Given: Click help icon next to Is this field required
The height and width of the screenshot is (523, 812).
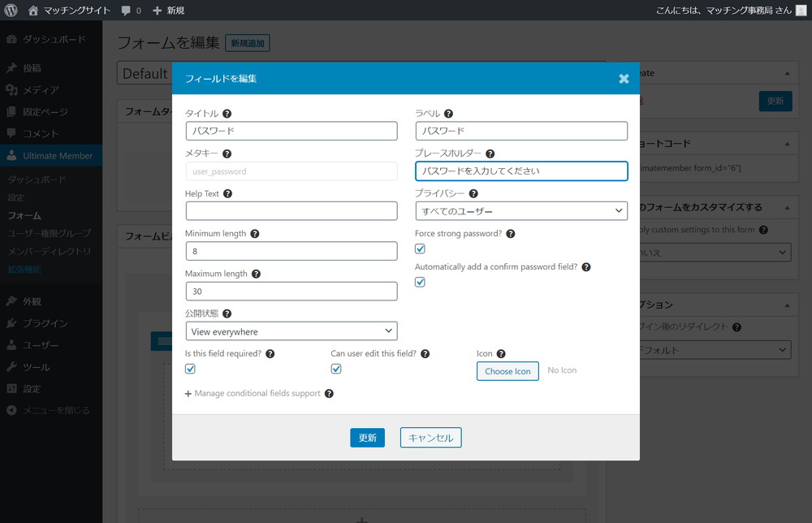Looking at the screenshot, I should (270, 353).
